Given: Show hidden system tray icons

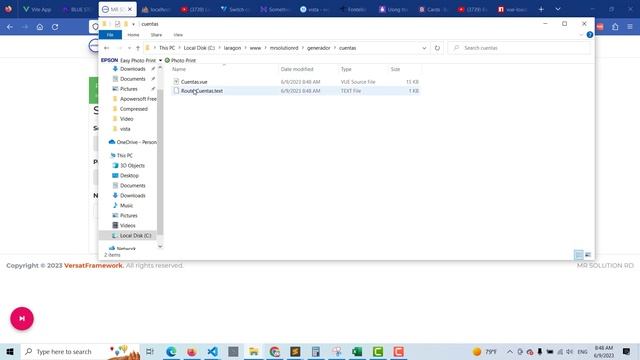Looking at the screenshot, I should click(510, 351).
